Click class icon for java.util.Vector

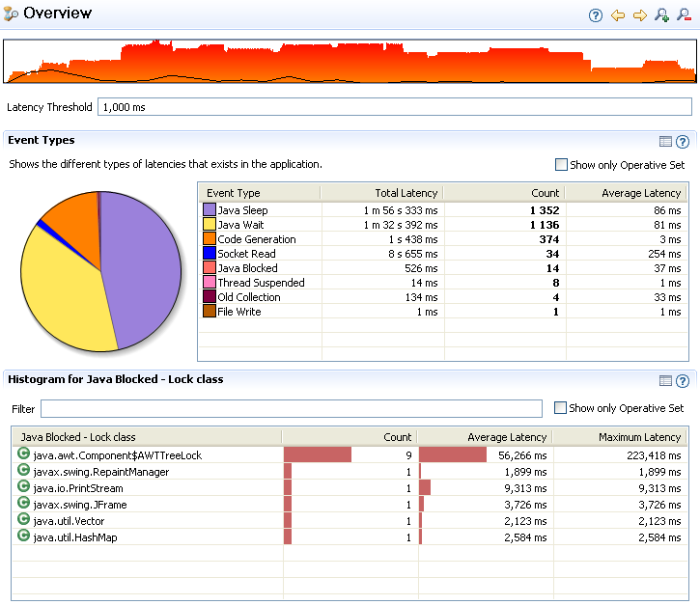(x=23, y=519)
